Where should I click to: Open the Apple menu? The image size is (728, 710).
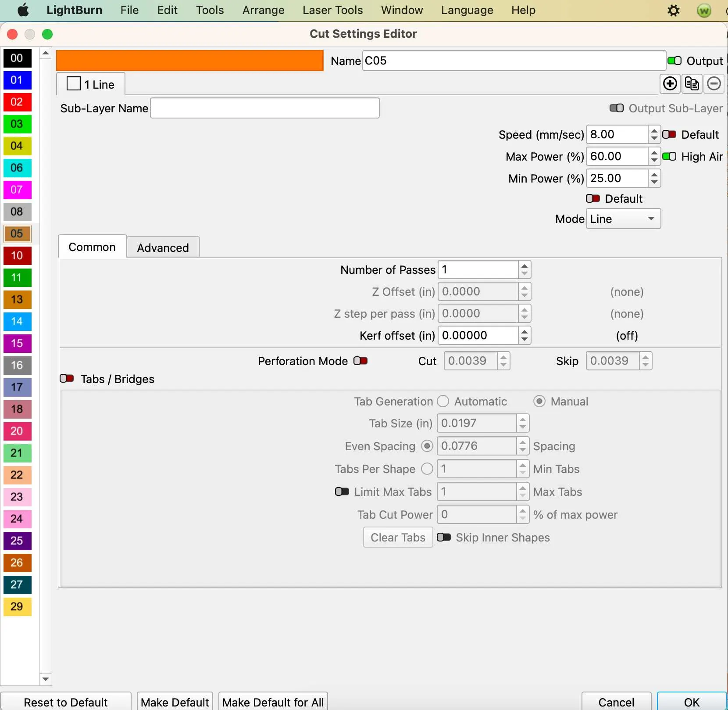[x=23, y=11]
